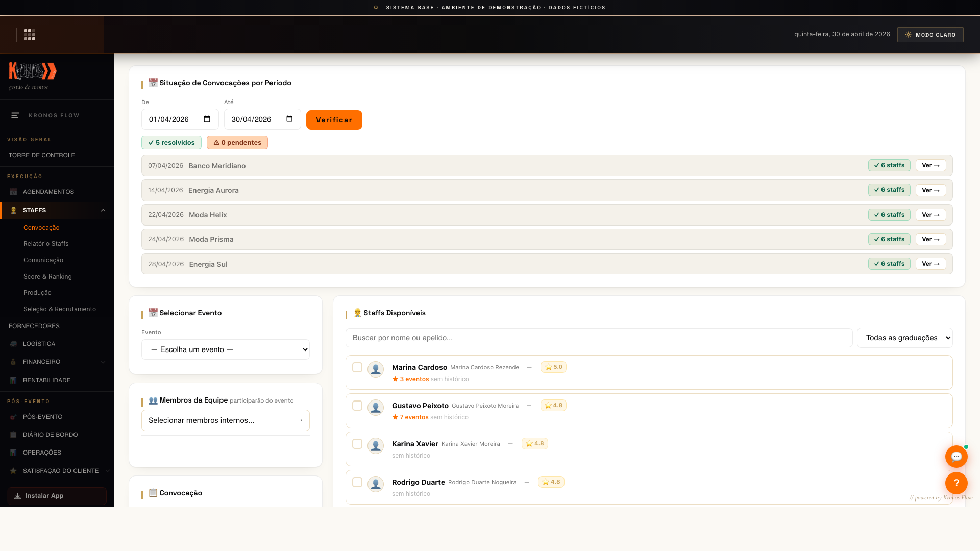Click the Energia Sul event name
The width and height of the screenshot is (980, 551).
click(x=208, y=264)
